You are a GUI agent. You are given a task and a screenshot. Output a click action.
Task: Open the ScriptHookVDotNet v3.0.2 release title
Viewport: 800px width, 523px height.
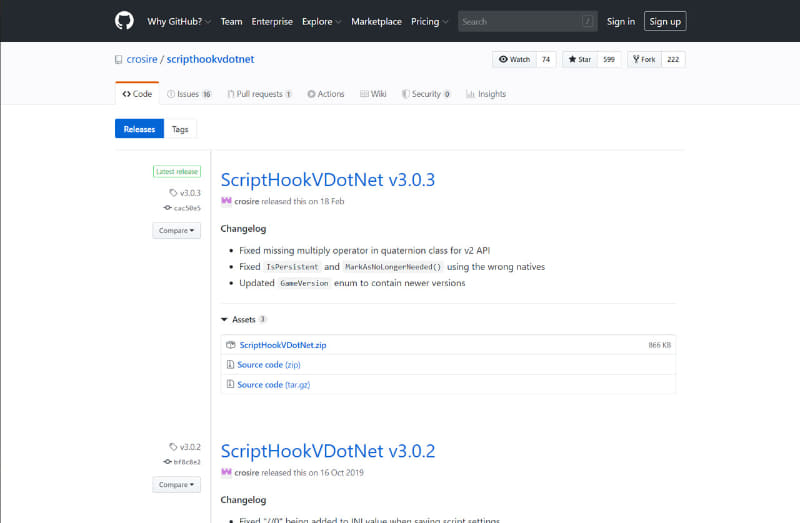328,451
